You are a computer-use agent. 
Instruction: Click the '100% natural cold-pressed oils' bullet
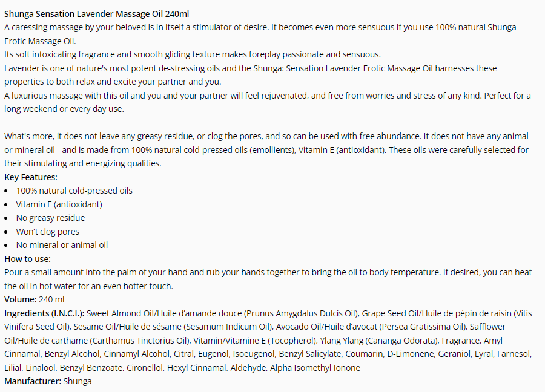[x=74, y=191]
